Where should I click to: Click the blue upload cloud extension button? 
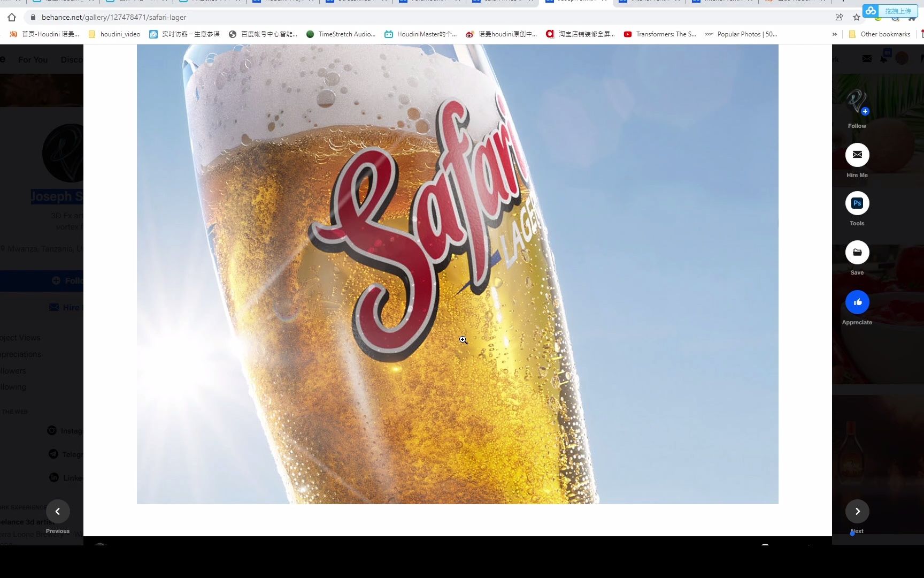click(x=890, y=11)
